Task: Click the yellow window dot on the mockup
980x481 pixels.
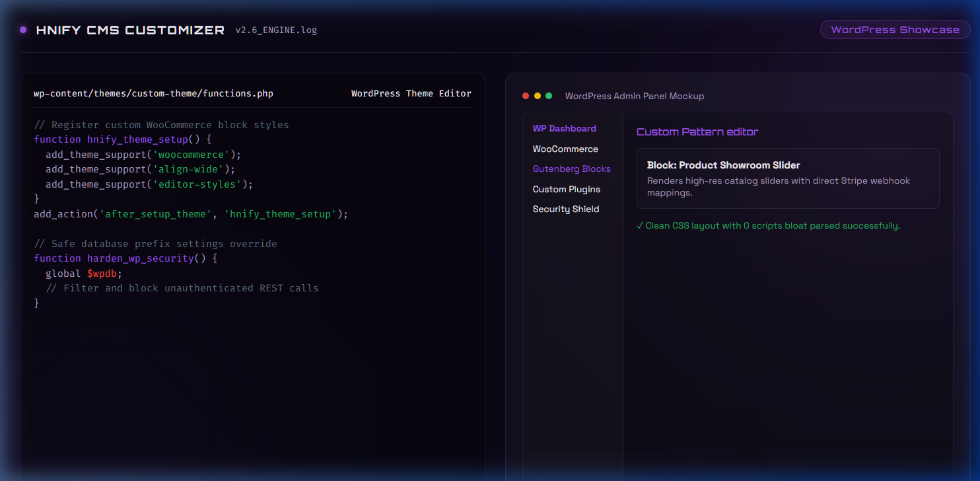Action: pos(538,96)
